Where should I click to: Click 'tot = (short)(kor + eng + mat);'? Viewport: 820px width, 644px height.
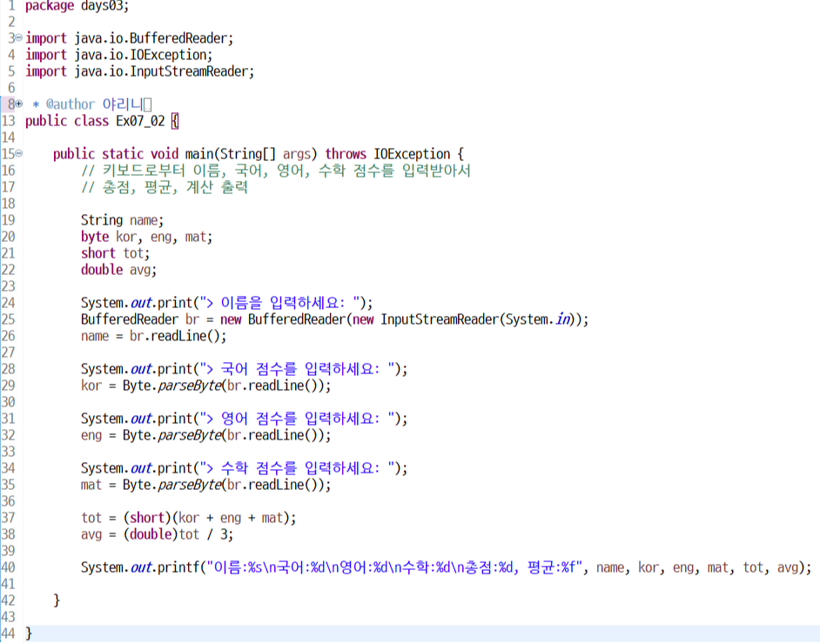click(189, 518)
